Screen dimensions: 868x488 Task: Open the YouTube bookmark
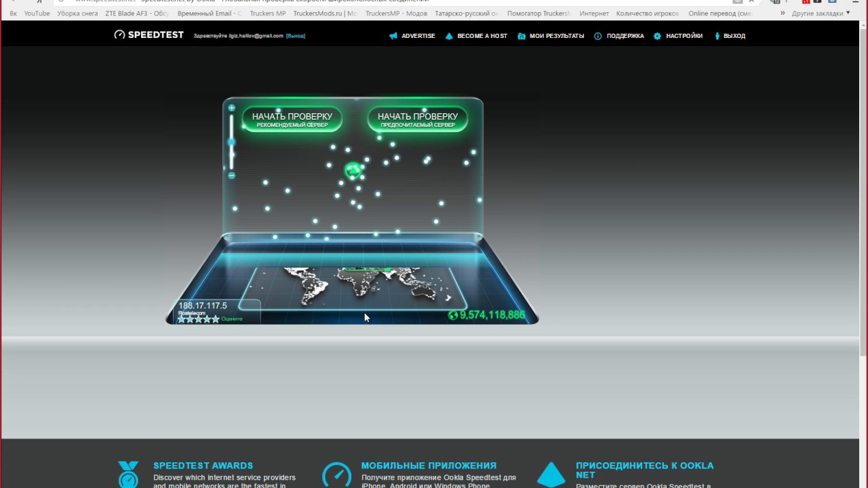[x=37, y=14]
